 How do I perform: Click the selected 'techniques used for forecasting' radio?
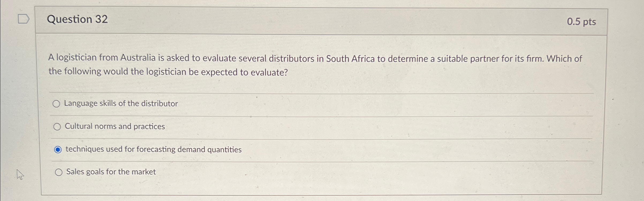pos(58,149)
